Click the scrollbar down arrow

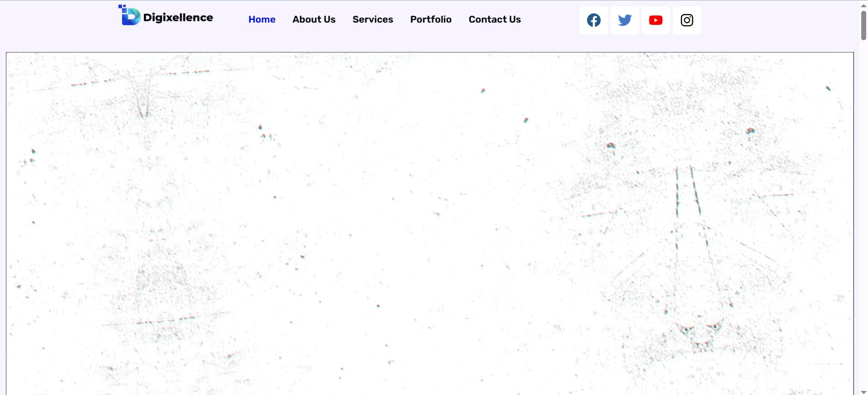[863, 391]
